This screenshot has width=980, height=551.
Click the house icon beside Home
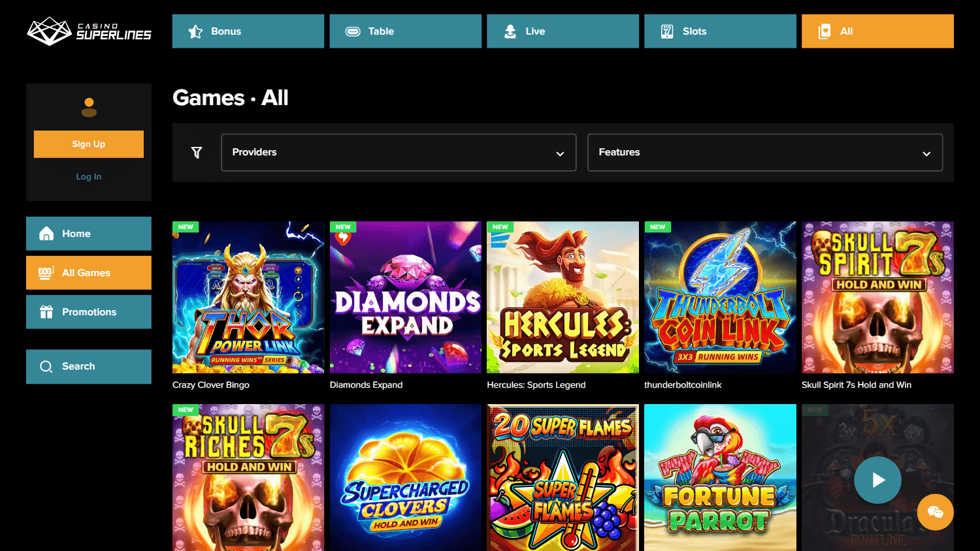pos(46,234)
